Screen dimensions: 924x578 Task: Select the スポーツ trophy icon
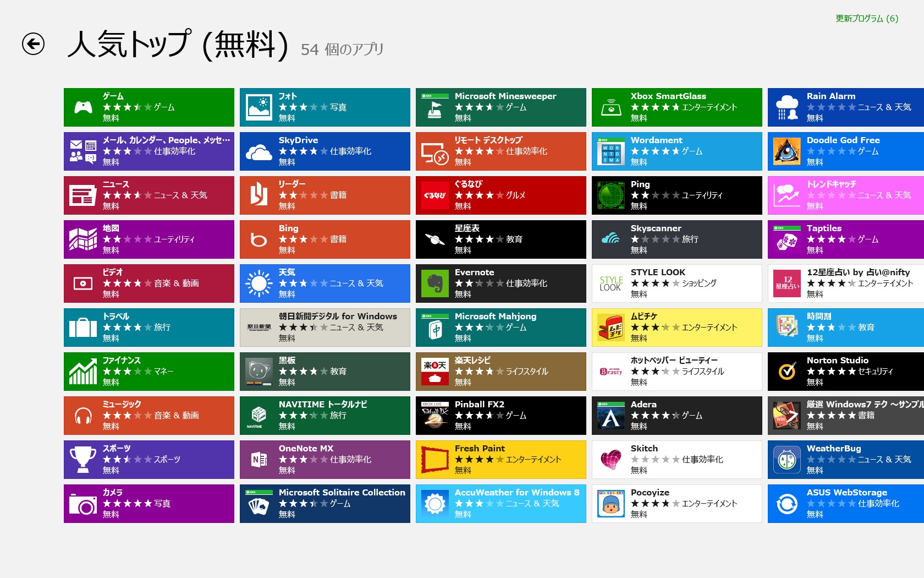[x=83, y=460]
